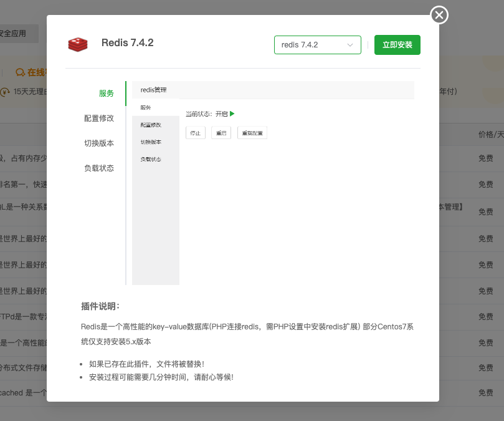This screenshot has width=504, height=421.
Task: Click the redis管理 preview screenshot header
Action: pyautogui.click(x=273, y=90)
